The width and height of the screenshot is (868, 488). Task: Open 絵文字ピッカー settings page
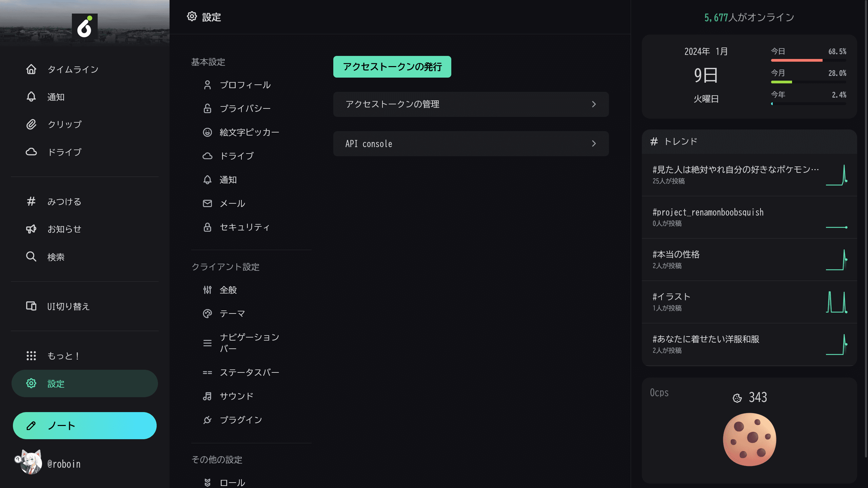click(251, 132)
